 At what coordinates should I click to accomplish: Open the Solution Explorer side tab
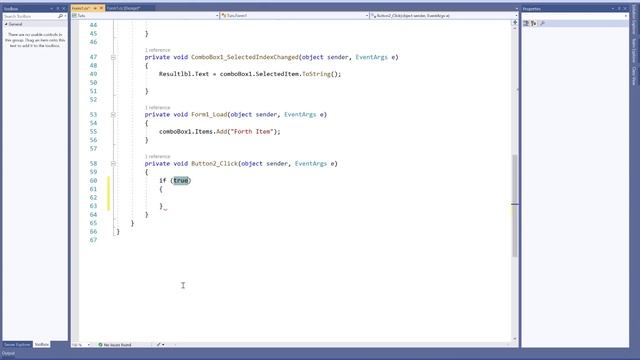[x=634, y=20]
